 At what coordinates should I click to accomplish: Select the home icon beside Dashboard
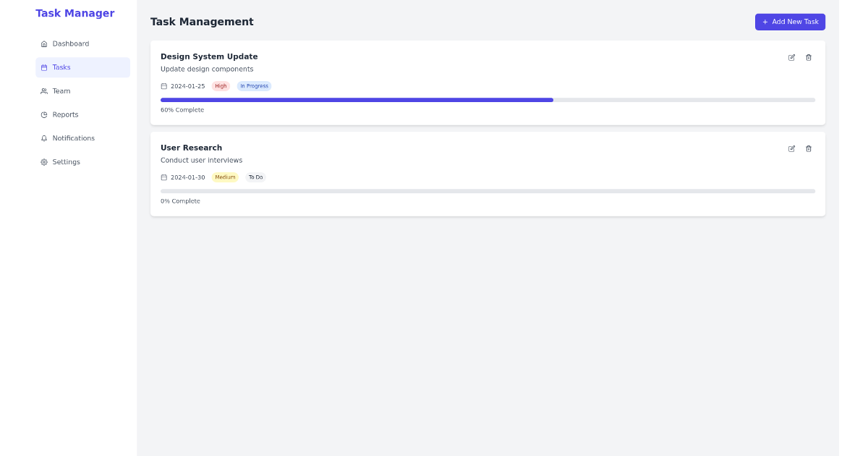click(44, 43)
